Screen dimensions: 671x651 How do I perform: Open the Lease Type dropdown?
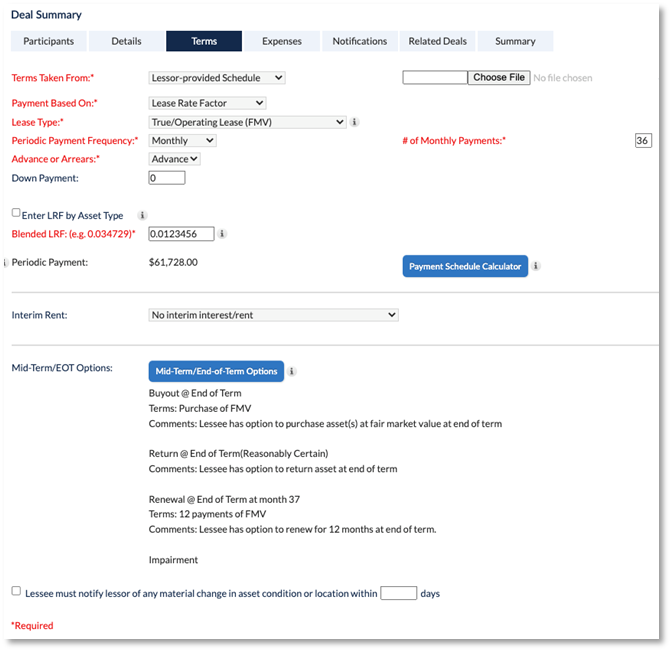247,122
